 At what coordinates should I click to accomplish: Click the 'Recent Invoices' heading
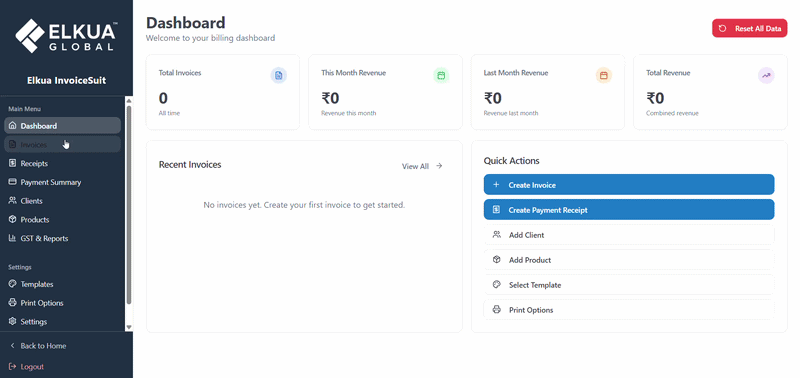tap(190, 164)
